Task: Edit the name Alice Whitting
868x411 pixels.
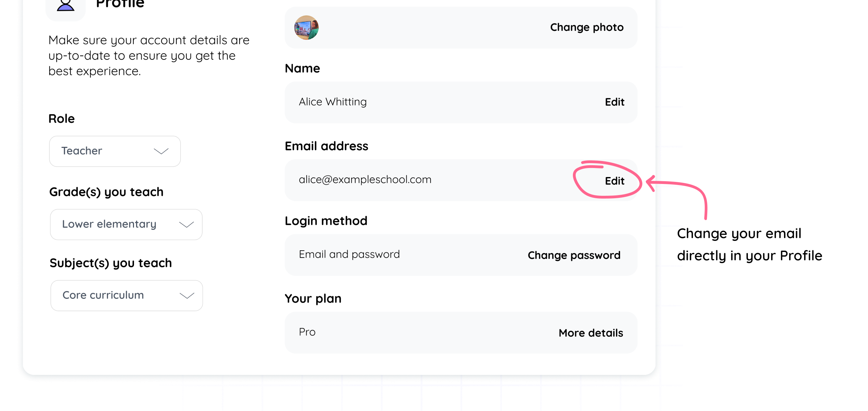Action: (x=615, y=102)
